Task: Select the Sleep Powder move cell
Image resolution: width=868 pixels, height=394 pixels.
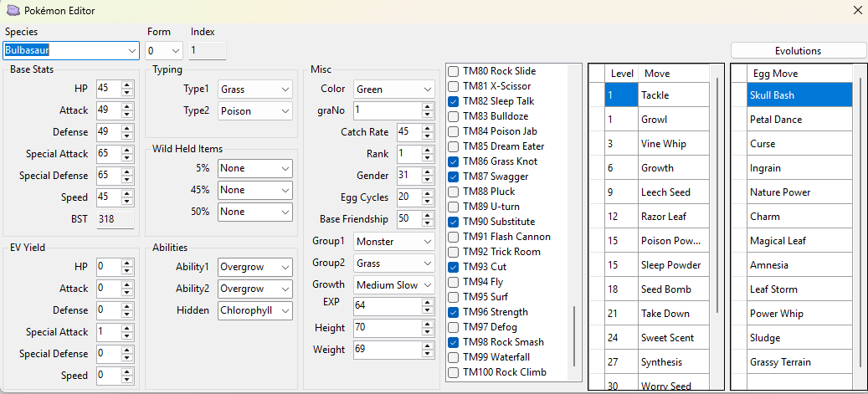Action: [x=673, y=265]
